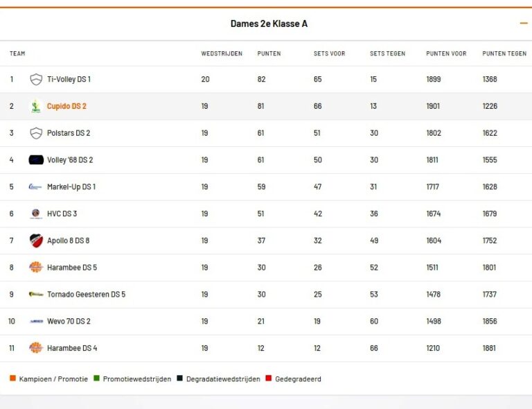Click the Ti-Volley DS 1 shield logo

36,80
